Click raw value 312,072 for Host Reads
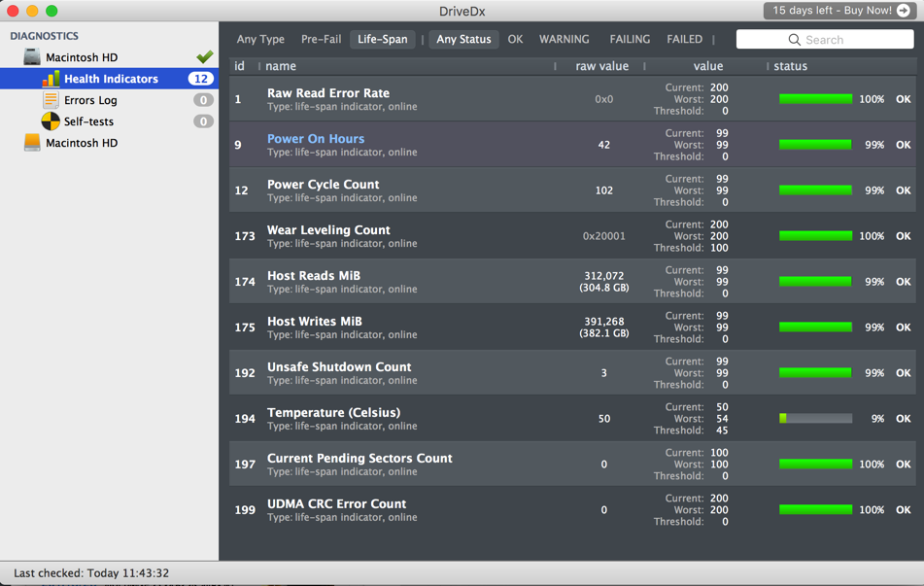Viewport: 924px width, 586px height. click(604, 276)
